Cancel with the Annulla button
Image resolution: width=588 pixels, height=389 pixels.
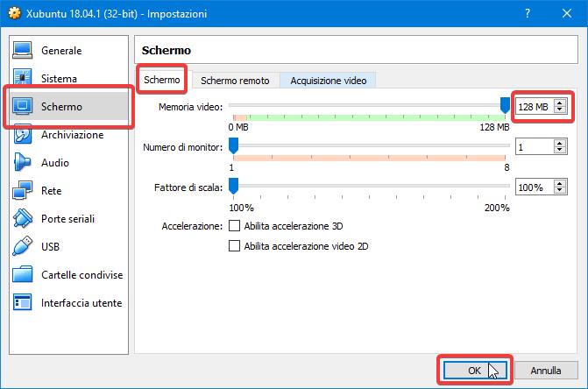coord(546,371)
